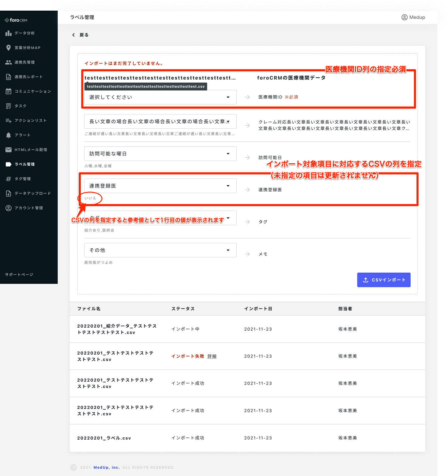Open 詳細 link for failed import
This screenshot has width=448, height=476.
pos(212,356)
